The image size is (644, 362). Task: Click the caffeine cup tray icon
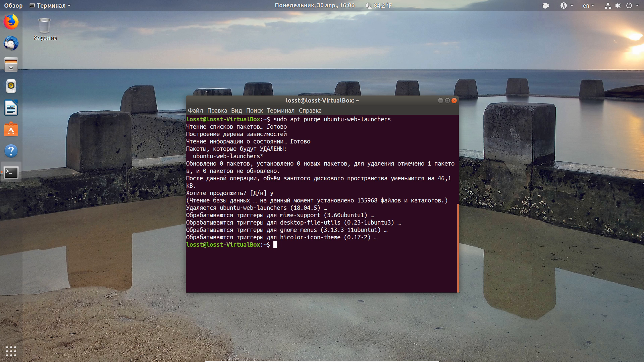(x=546, y=5)
